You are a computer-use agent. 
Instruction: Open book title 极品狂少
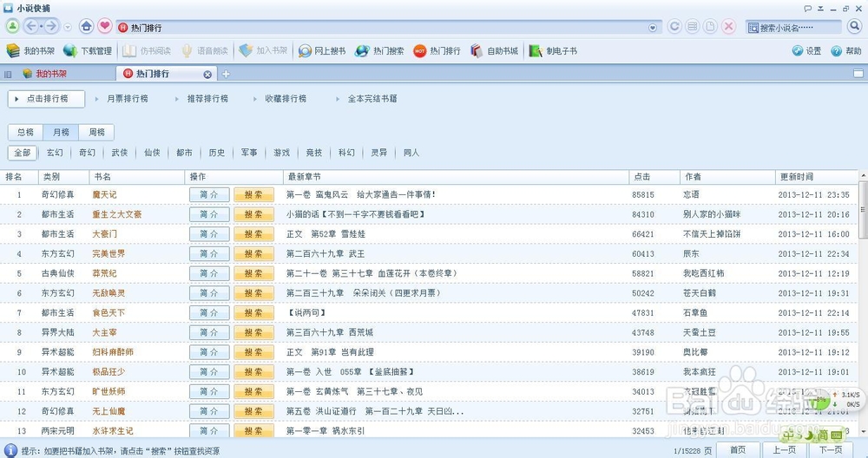pos(108,372)
